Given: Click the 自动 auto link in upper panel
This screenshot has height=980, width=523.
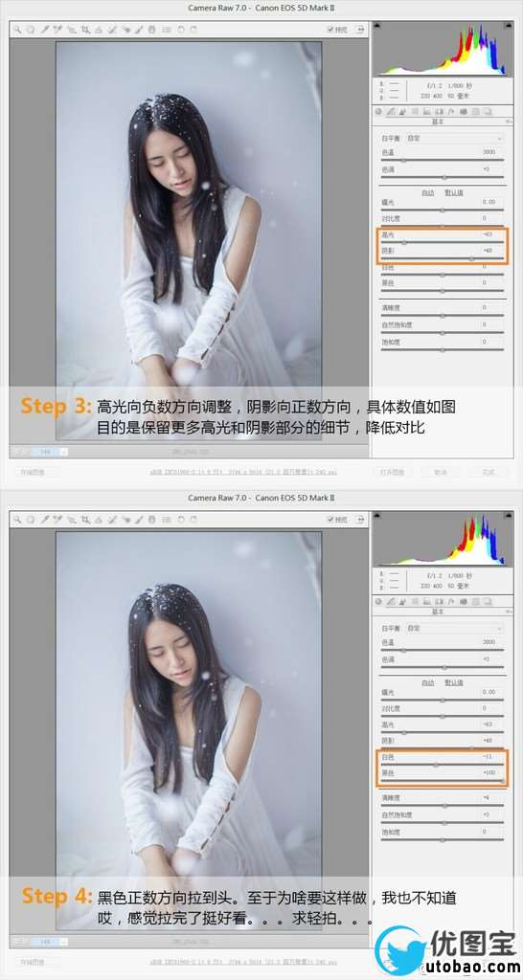Looking at the screenshot, I should click(x=428, y=192).
